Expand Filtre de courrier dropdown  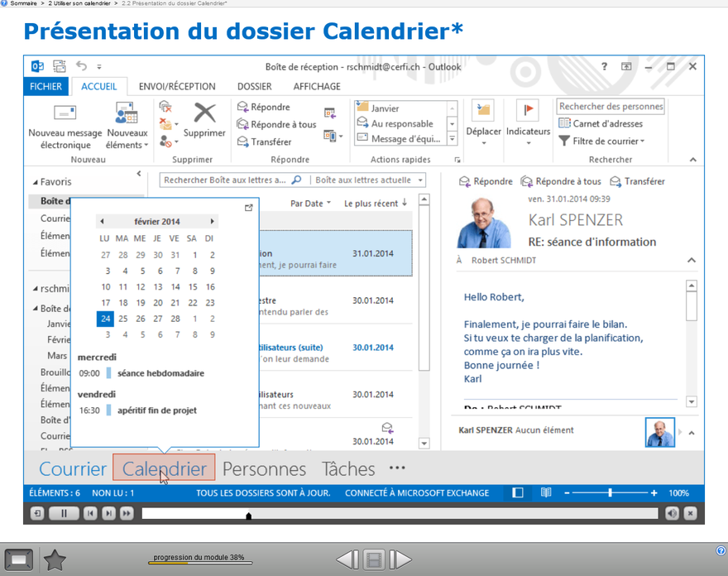[x=602, y=142]
